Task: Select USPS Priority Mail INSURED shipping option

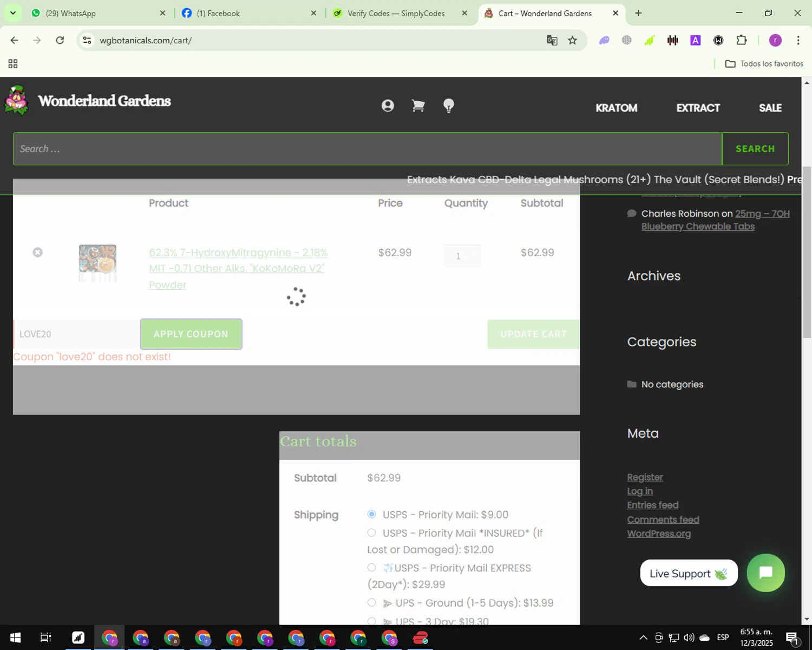Action: point(371,533)
